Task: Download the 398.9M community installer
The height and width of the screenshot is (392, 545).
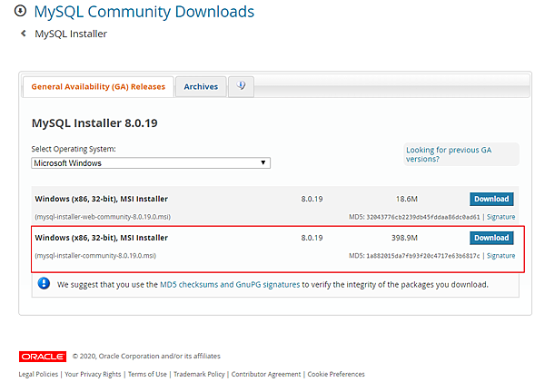Action: pos(491,238)
